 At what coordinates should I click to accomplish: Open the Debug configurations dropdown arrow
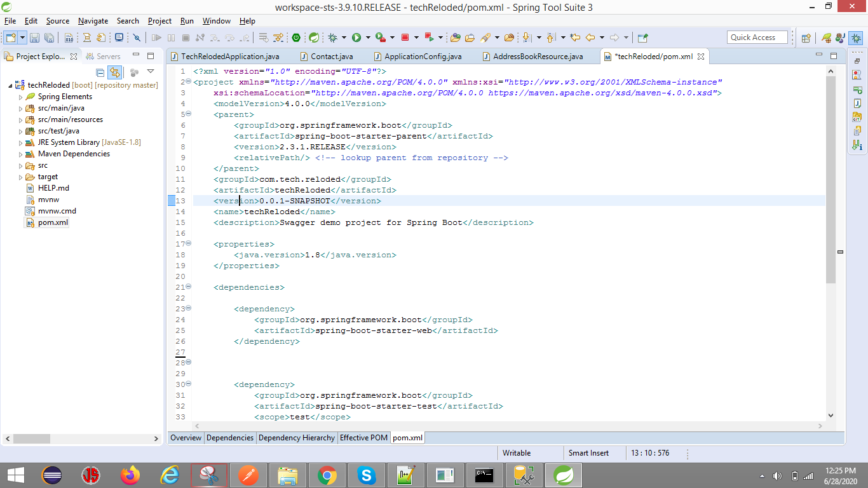[343, 37]
